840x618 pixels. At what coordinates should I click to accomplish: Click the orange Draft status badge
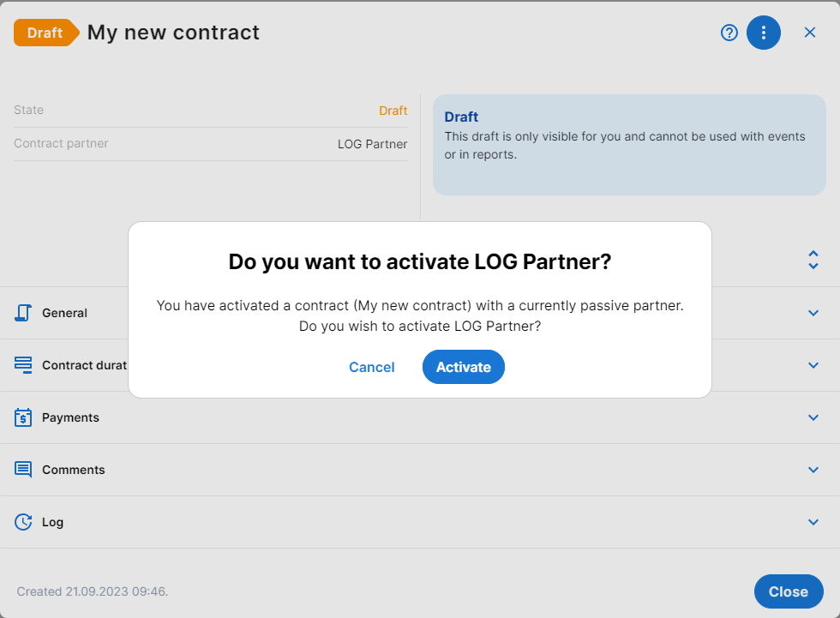point(46,33)
